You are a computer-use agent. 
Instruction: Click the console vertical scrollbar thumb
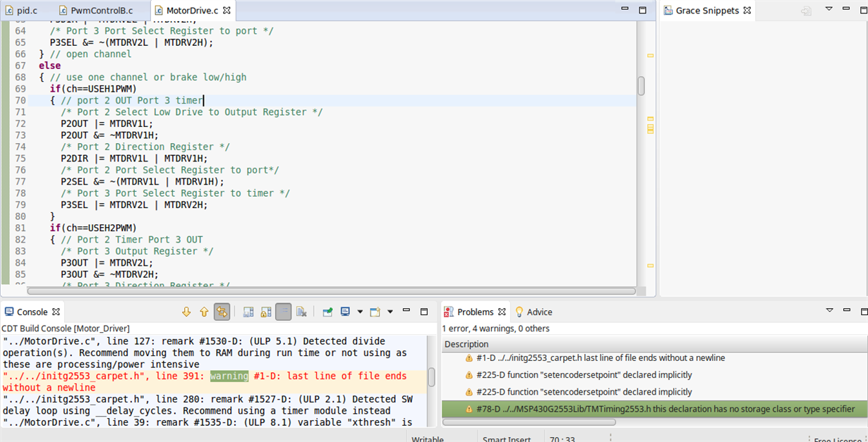click(431, 377)
